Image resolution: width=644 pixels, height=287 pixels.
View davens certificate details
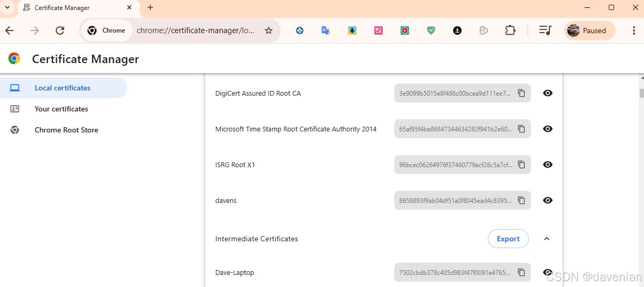(x=548, y=200)
